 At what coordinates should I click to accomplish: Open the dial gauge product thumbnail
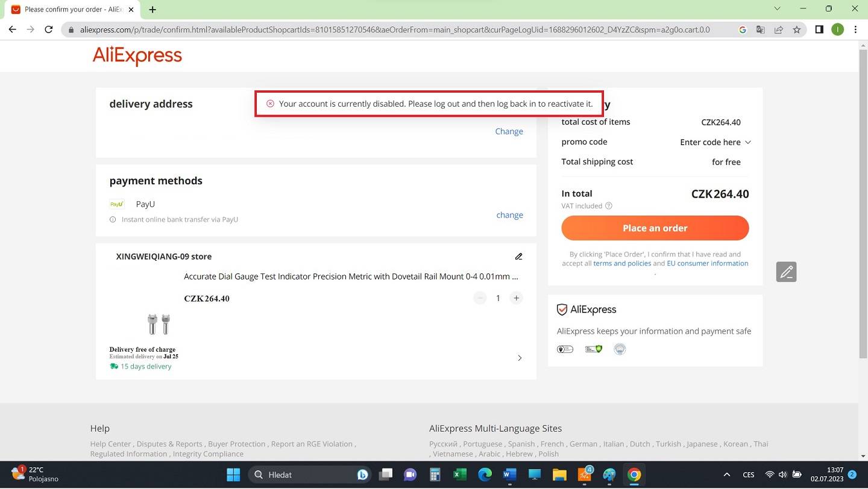coord(159,324)
